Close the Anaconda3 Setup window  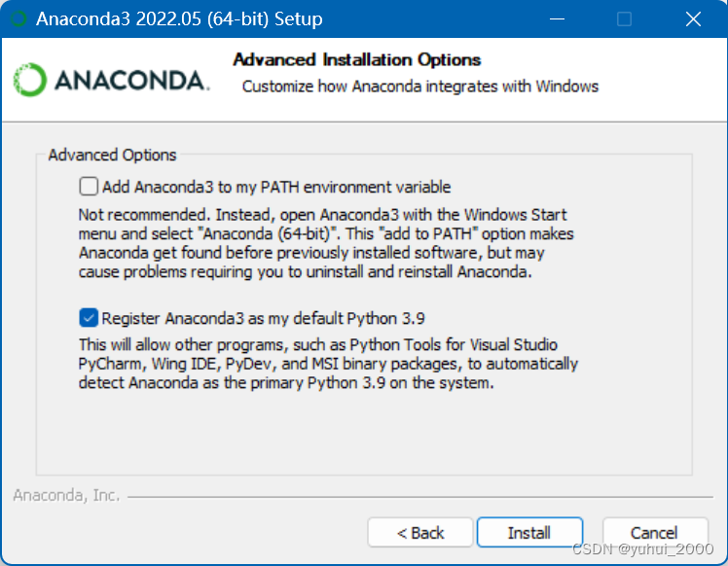tap(693, 19)
